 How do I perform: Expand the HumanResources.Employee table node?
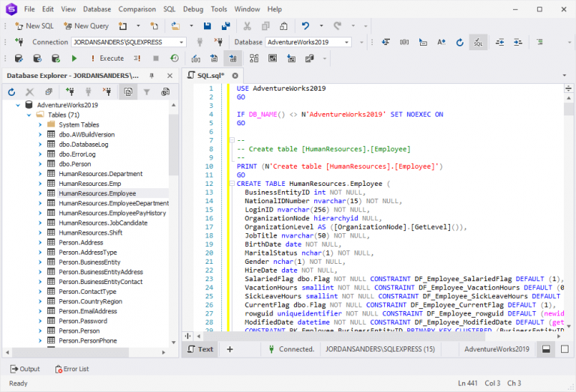[x=40, y=193]
